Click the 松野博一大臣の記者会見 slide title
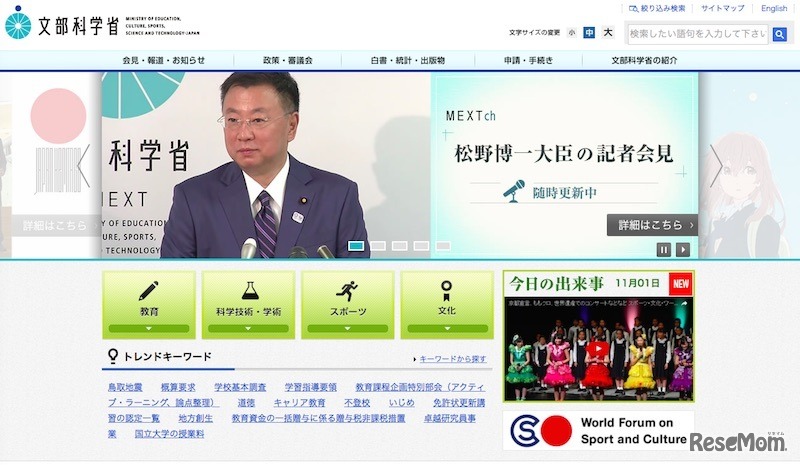The height and width of the screenshot is (465, 800). click(x=563, y=154)
